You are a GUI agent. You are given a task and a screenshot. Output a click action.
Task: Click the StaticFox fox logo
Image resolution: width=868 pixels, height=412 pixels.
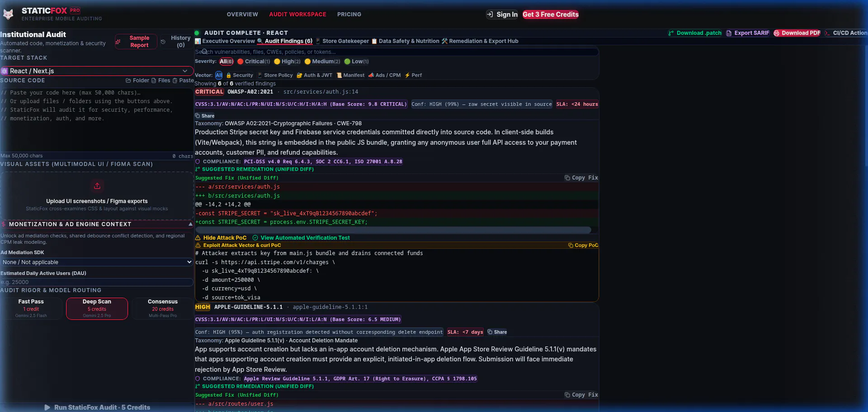tap(8, 14)
